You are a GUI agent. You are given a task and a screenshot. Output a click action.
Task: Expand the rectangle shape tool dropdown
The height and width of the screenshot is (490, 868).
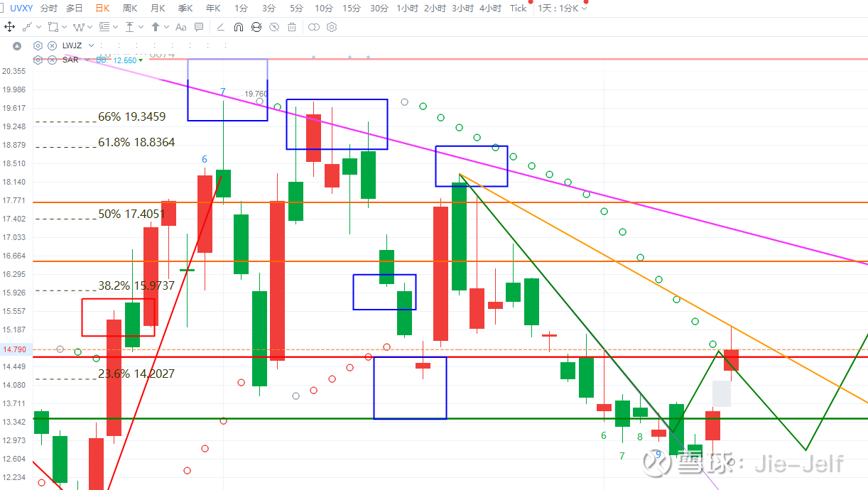pyautogui.click(x=64, y=27)
